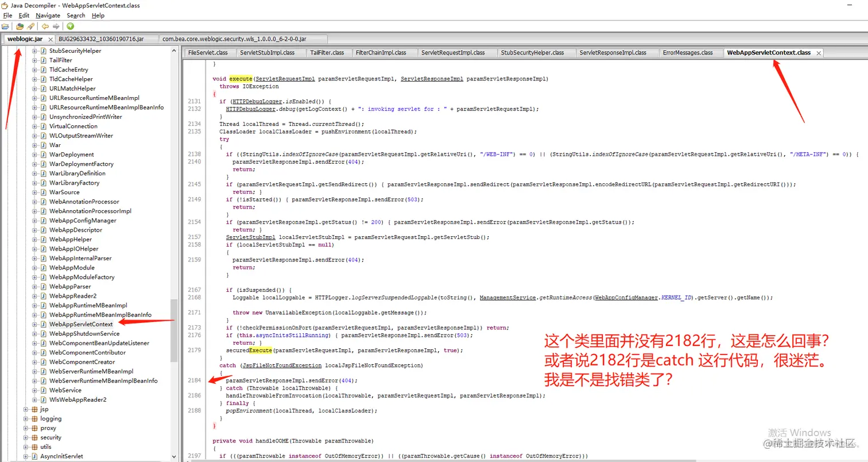This screenshot has width=868, height=462.
Task: Expand the security package node
Action: pyautogui.click(x=25, y=437)
